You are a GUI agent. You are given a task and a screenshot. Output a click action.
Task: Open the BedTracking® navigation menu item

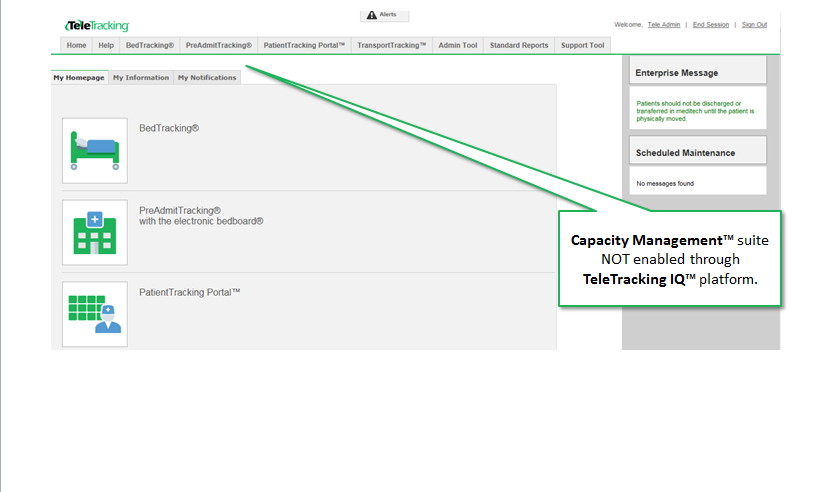[x=150, y=46]
